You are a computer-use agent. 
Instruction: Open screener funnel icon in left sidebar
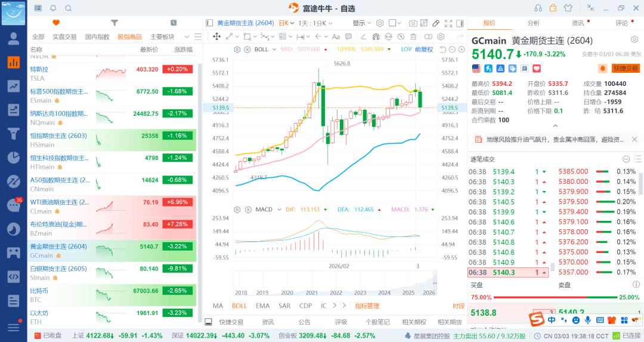(14, 134)
